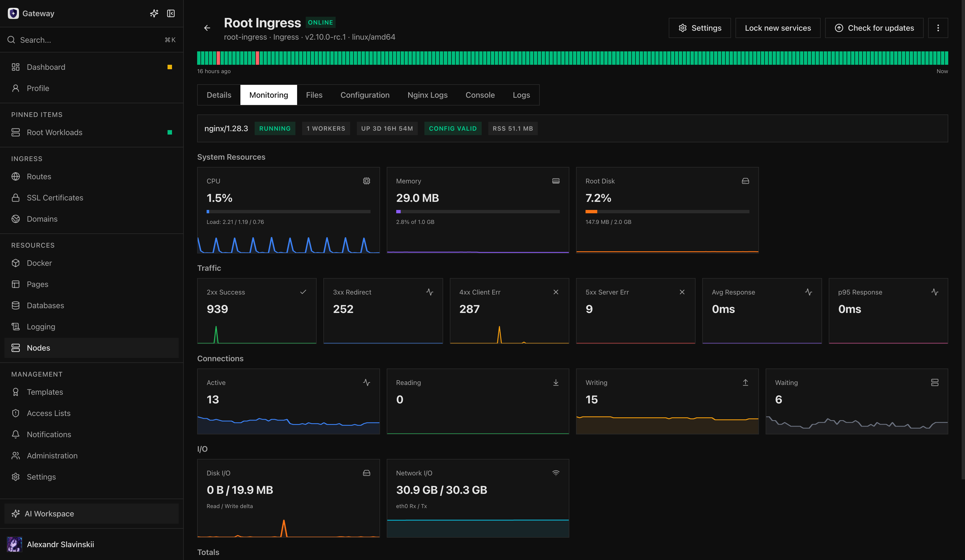Click the AI sparkle icon beside Gateway

[154, 13]
